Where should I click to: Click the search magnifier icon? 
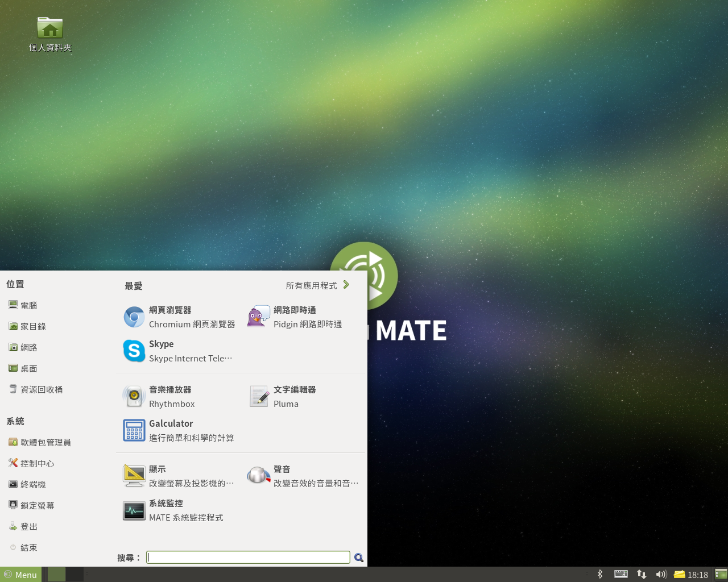point(359,558)
